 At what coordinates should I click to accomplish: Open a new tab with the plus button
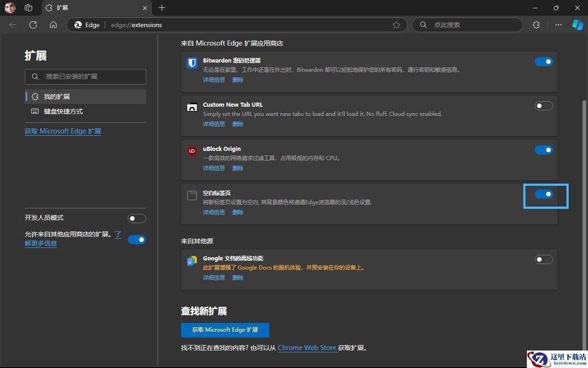[x=162, y=8]
